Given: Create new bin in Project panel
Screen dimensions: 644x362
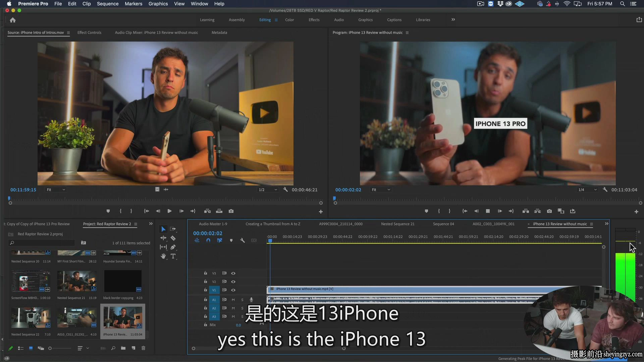Looking at the screenshot, I should [x=123, y=348].
